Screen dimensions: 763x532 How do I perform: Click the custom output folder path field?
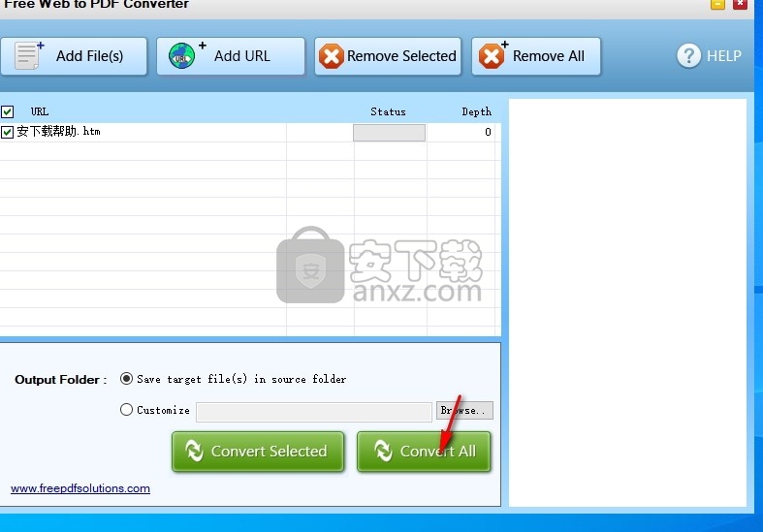coord(314,412)
